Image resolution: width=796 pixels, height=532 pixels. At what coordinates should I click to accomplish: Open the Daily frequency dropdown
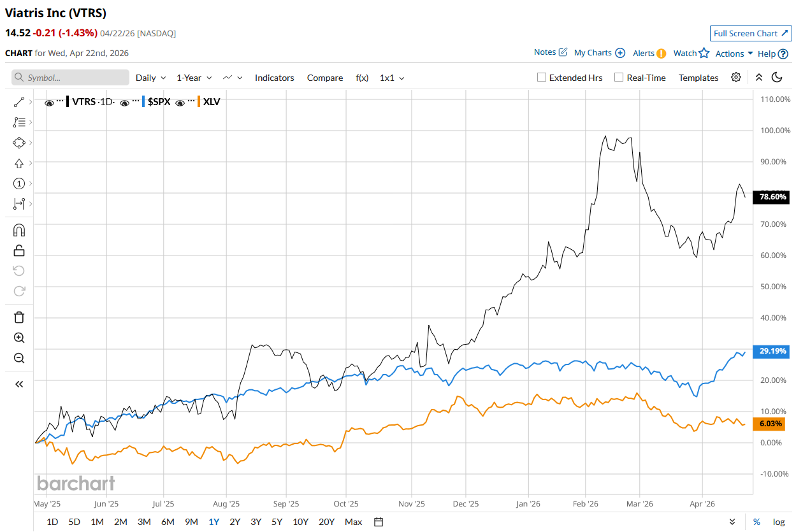150,78
